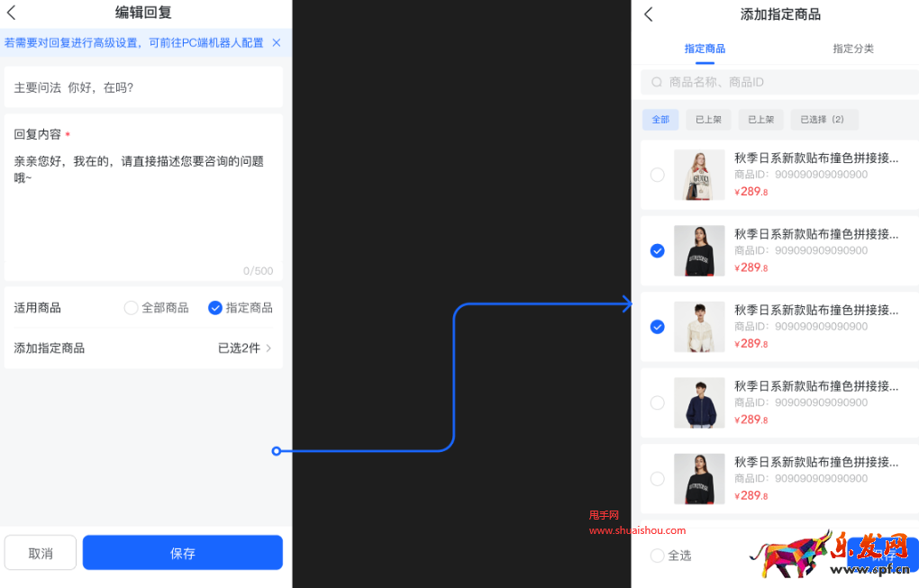Check the 全选 checkbox at bottom
Image resolution: width=919 pixels, height=588 pixels.
(x=657, y=556)
